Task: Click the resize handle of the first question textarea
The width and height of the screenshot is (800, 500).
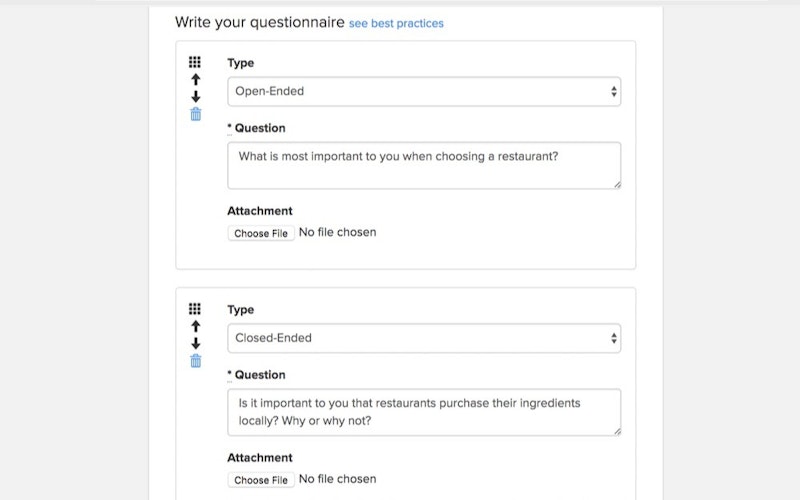Action: click(616, 184)
